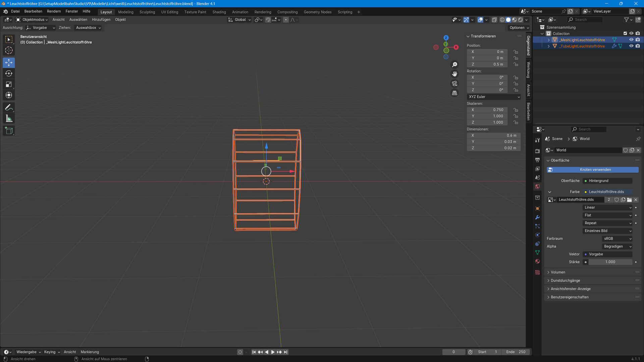Open Modifier properties wrench tab

[x=537, y=217]
